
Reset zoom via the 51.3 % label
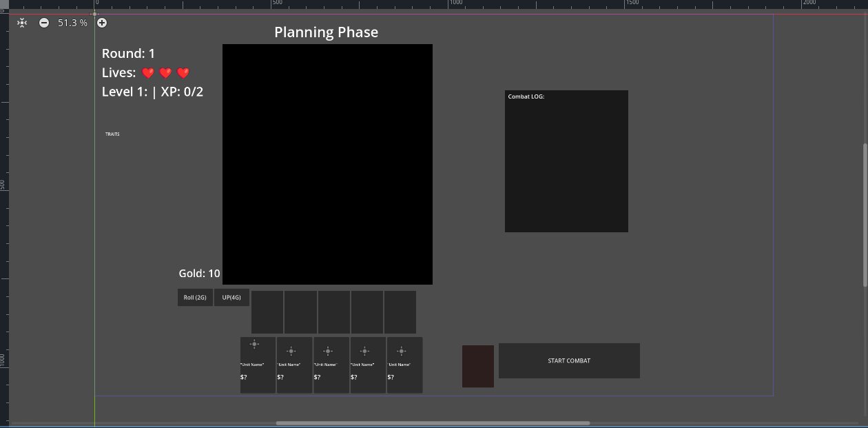pos(72,23)
